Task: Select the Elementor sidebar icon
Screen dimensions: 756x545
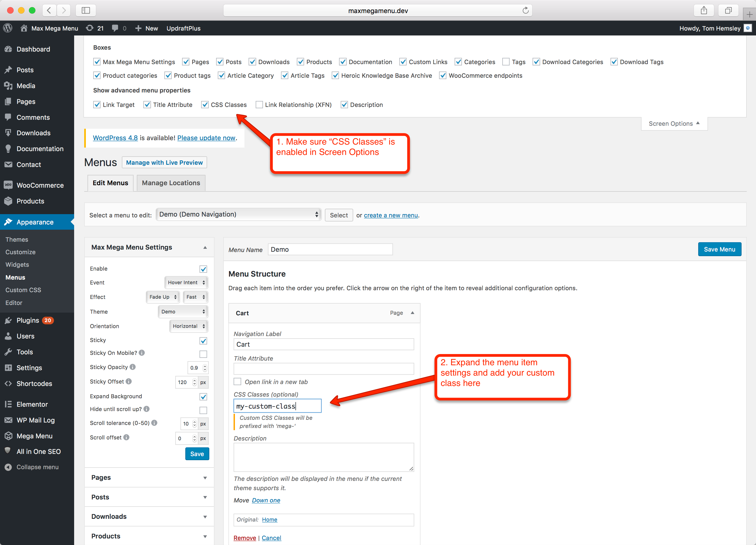Action: pyautogui.click(x=8, y=404)
